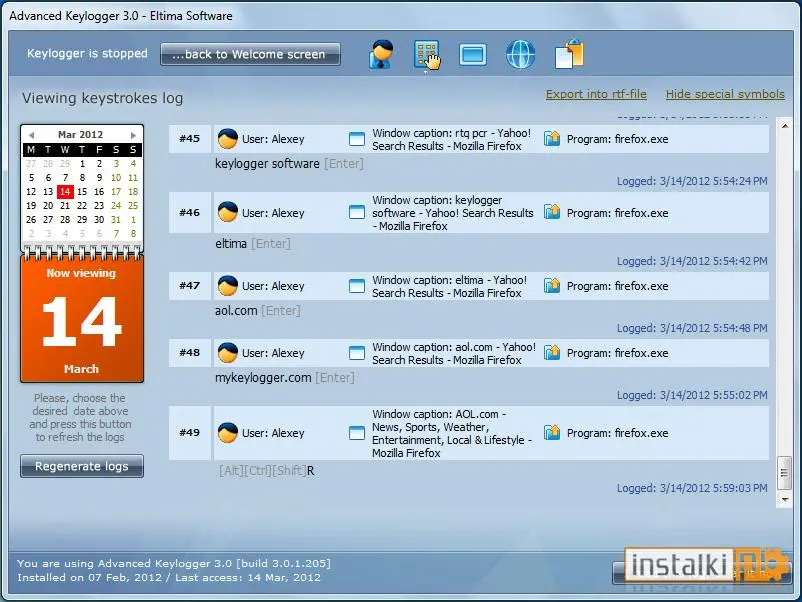Open the clipboard log icon
The height and width of the screenshot is (602, 802).
[569, 53]
